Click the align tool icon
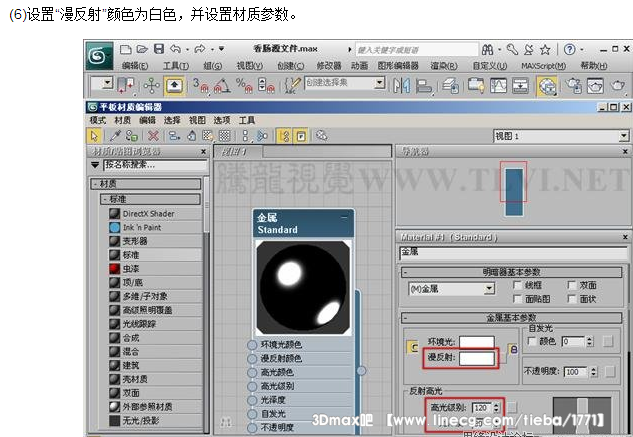The width and height of the screenshot is (633, 437). coord(424,86)
